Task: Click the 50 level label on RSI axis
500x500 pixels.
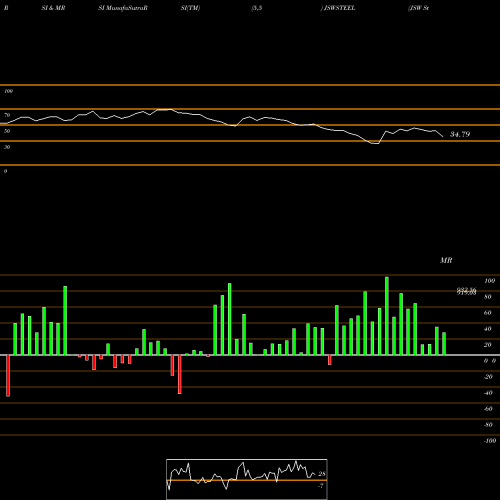Action: (7, 131)
